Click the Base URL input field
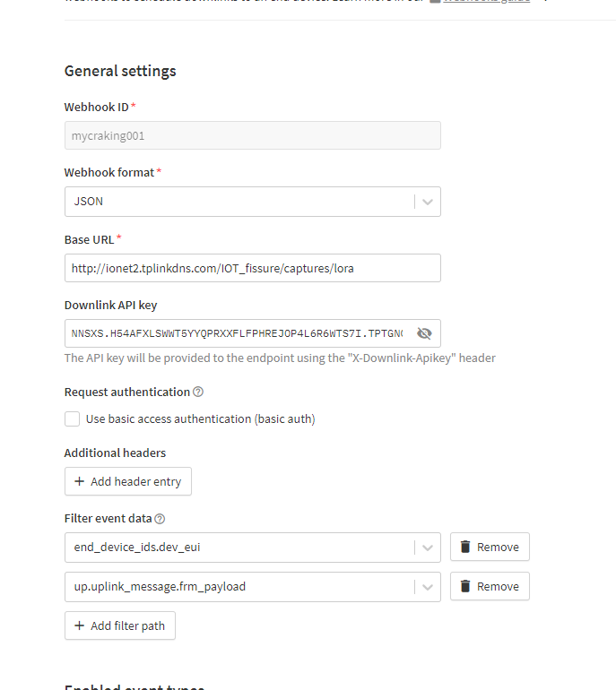616x690 pixels. (x=252, y=268)
